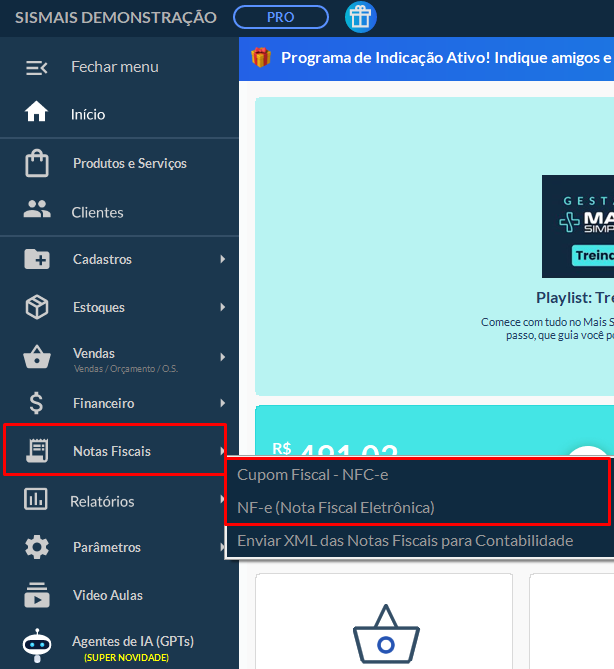The height and width of the screenshot is (669, 614).
Task: Click the Início home icon
Action: 37,113
